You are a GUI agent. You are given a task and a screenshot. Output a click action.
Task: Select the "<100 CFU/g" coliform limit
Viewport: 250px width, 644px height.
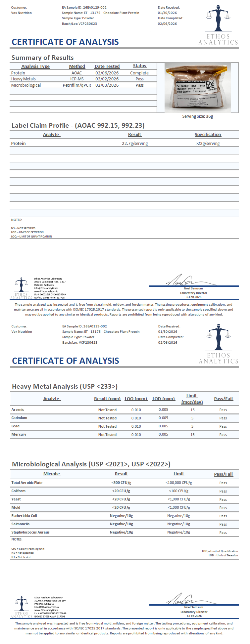click(179, 491)
